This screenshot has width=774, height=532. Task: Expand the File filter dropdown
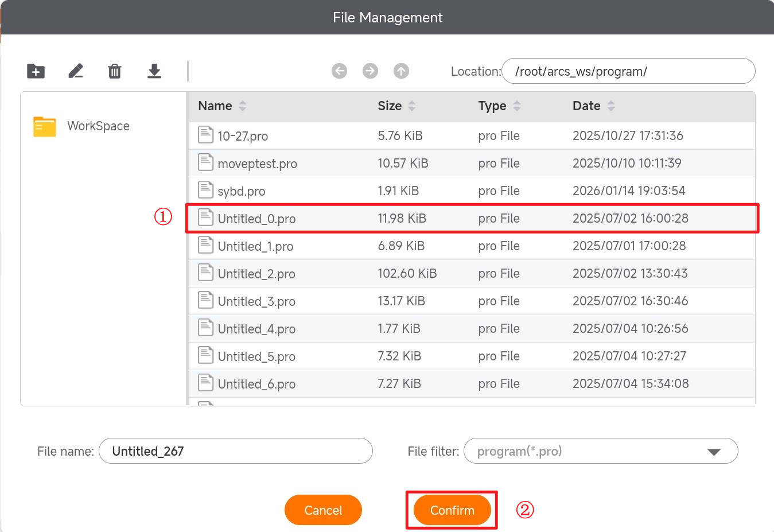click(713, 452)
